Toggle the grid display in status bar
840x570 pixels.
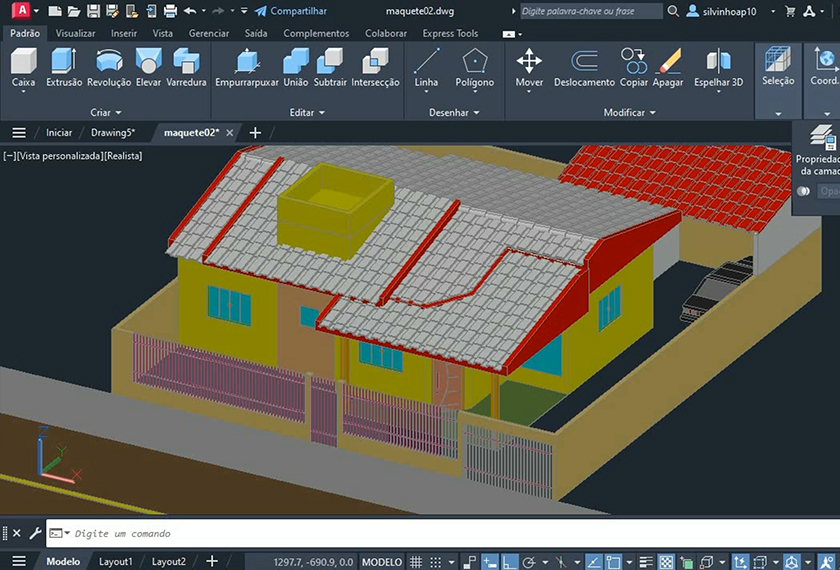(417, 562)
